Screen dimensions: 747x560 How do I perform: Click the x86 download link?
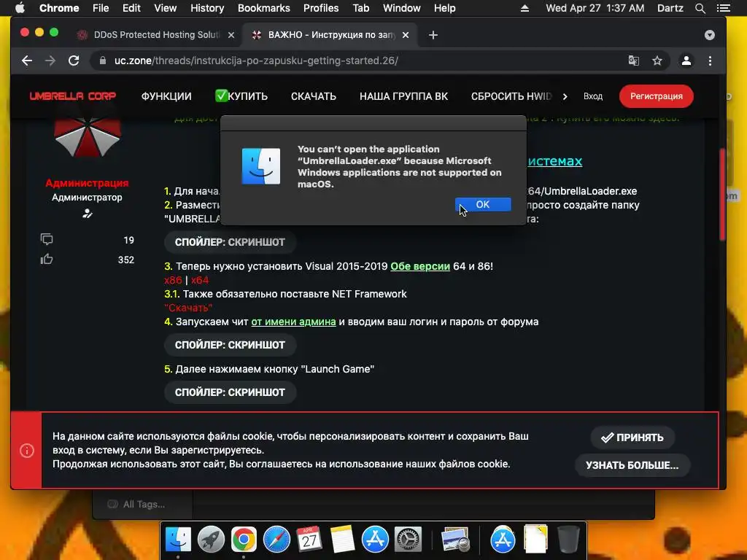[173, 280]
